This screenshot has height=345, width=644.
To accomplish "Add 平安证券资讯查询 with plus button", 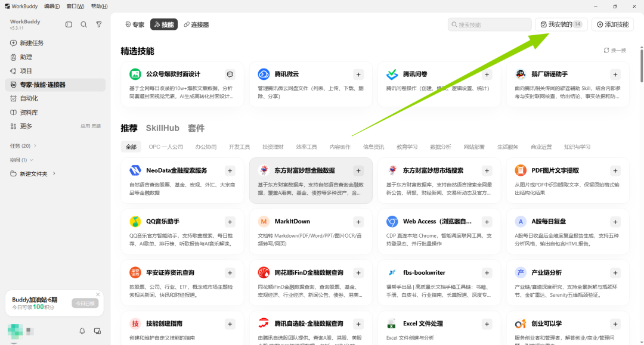I will pyautogui.click(x=230, y=273).
